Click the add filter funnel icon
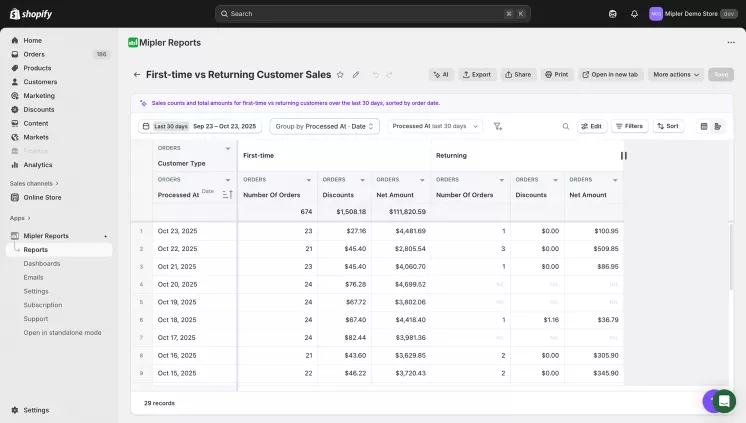The height and width of the screenshot is (423, 746). tap(498, 127)
